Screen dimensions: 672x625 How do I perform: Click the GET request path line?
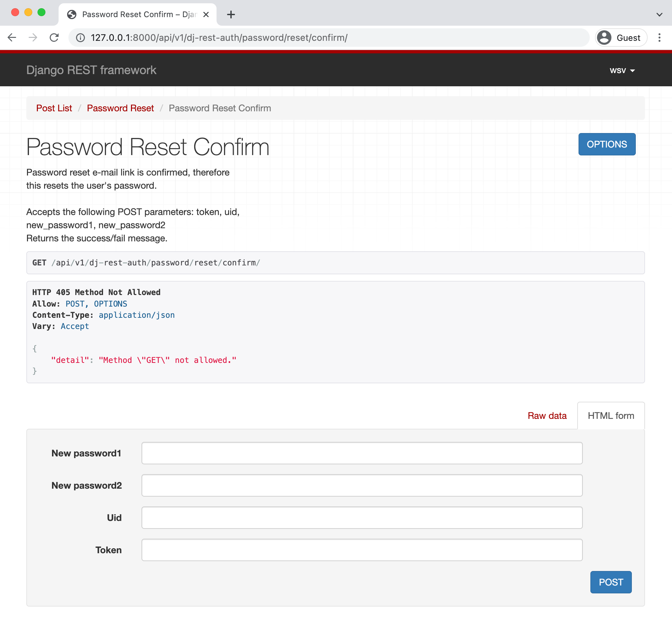(146, 262)
